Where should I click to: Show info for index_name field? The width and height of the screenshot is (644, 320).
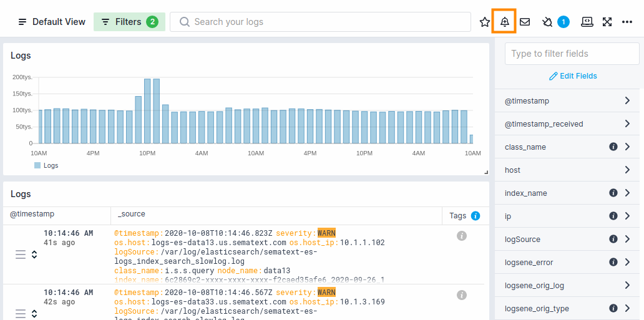[x=613, y=193]
